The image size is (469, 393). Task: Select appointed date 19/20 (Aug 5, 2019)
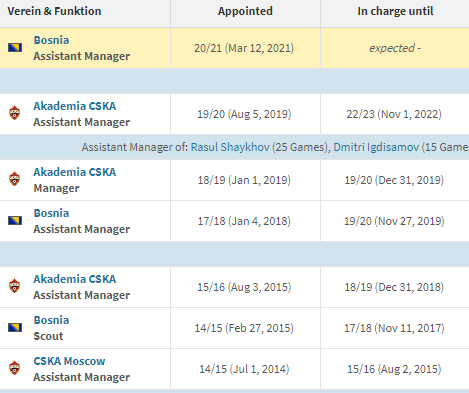tap(244, 114)
